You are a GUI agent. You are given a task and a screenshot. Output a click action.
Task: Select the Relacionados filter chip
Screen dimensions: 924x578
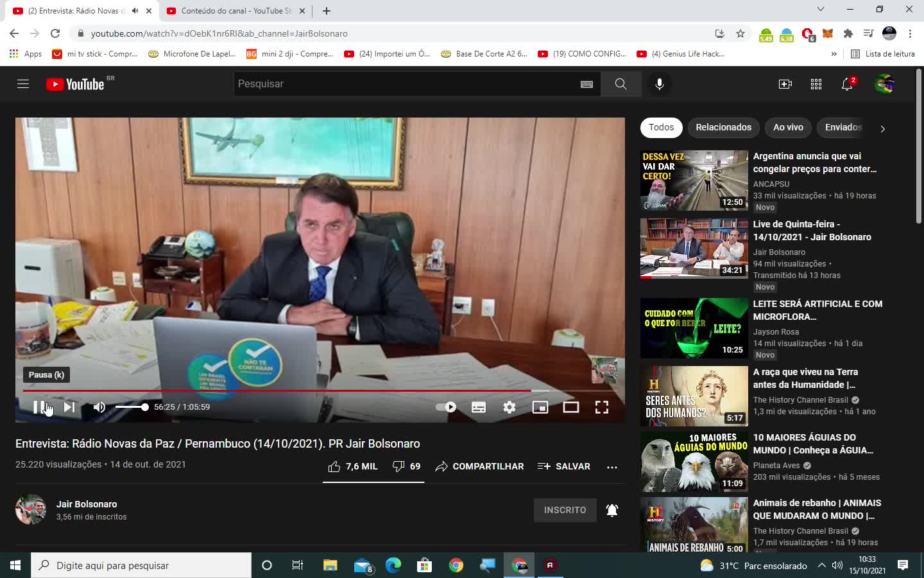point(723,127)
